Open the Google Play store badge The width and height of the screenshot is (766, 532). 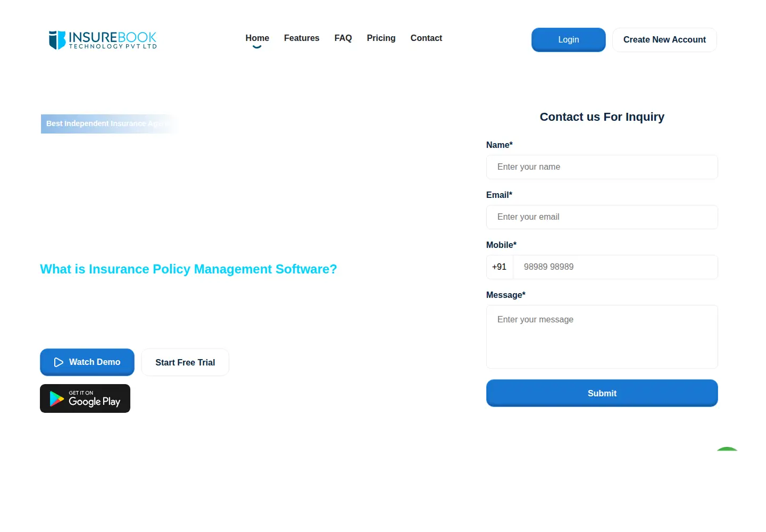(85, 398)
